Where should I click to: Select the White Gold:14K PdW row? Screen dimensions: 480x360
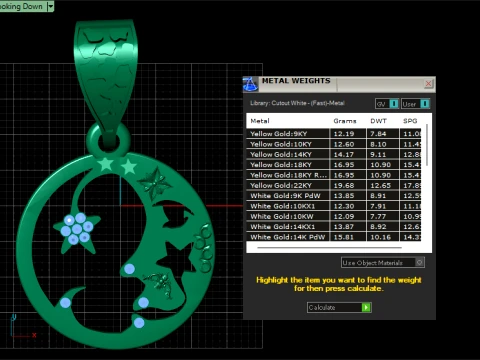pos(334,237)
